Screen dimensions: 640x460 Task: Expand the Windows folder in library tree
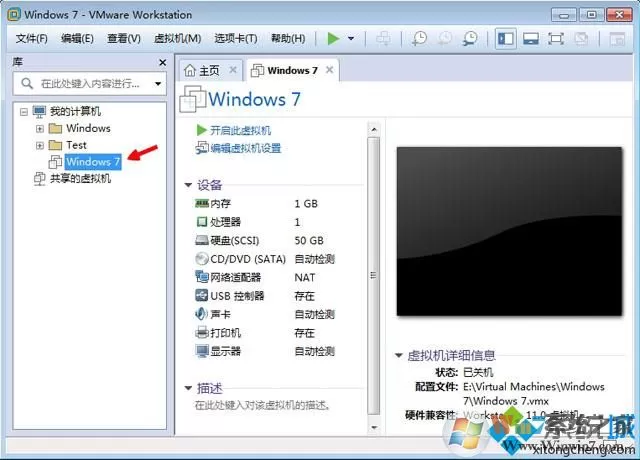[x=40, y=129]
